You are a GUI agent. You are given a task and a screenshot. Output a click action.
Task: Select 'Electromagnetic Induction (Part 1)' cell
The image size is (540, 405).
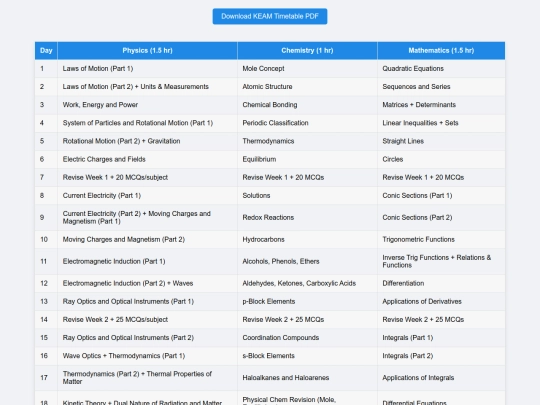pyautogui.click(x=147, y=261)
